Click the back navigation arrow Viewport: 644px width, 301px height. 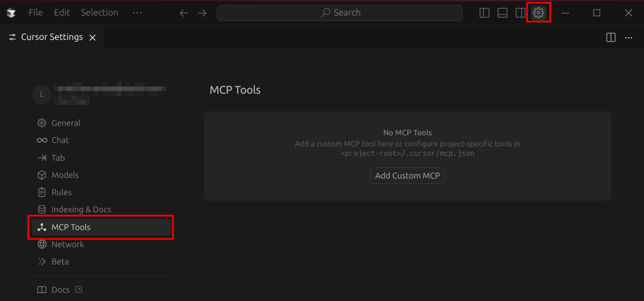tap(184, 13)
